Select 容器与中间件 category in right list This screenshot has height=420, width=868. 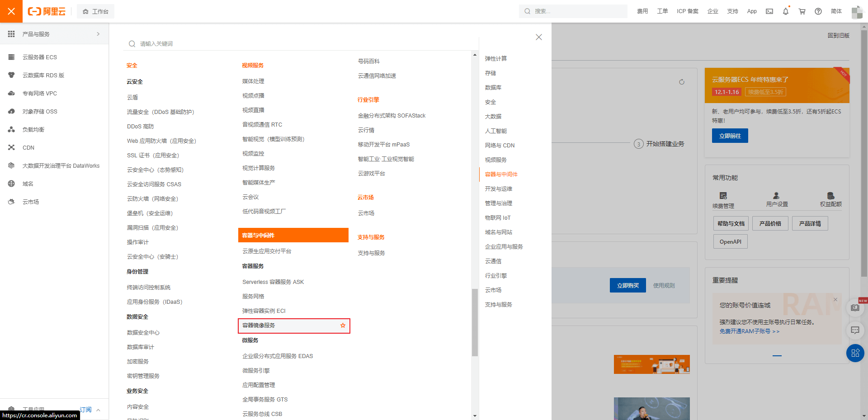(501, 174)
